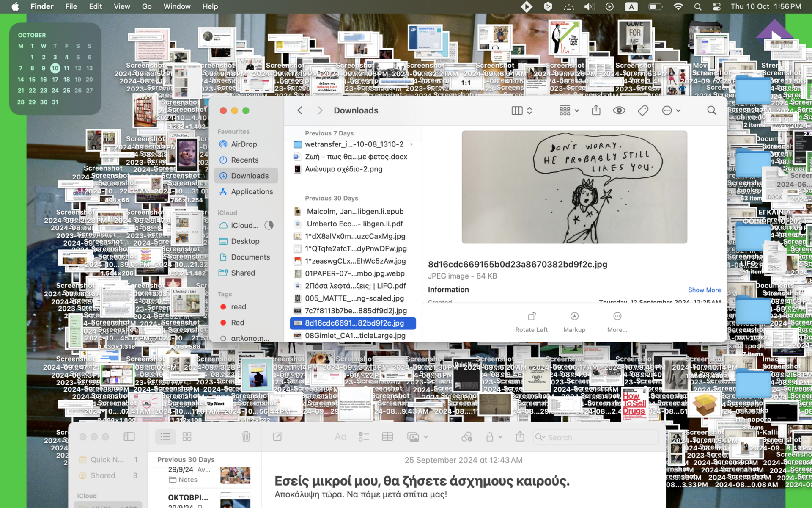
Task: Select the Ζωή docx file
Action: pyautogui.click(x=353, y=157)
